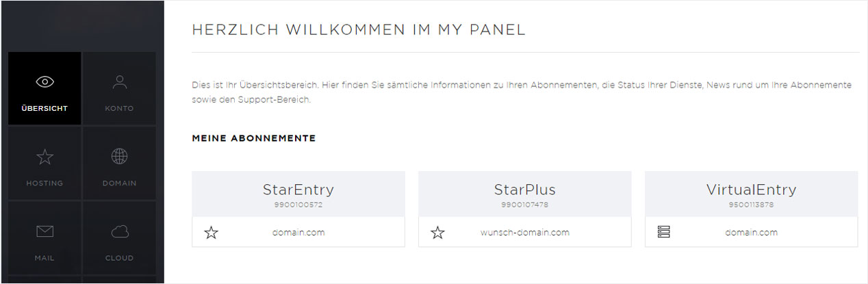Click the star icon beside domain.com in StarEntry

[x=212, y=233]
